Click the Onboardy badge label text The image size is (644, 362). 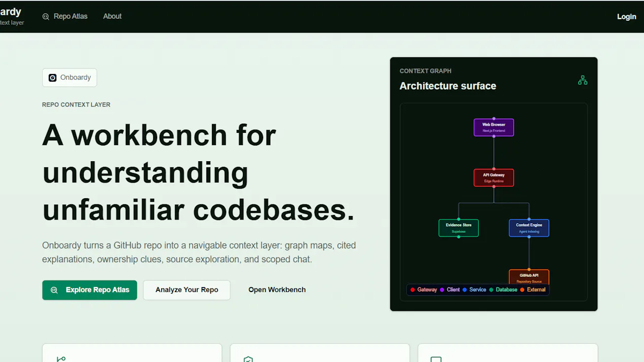[x=76, y=78]
